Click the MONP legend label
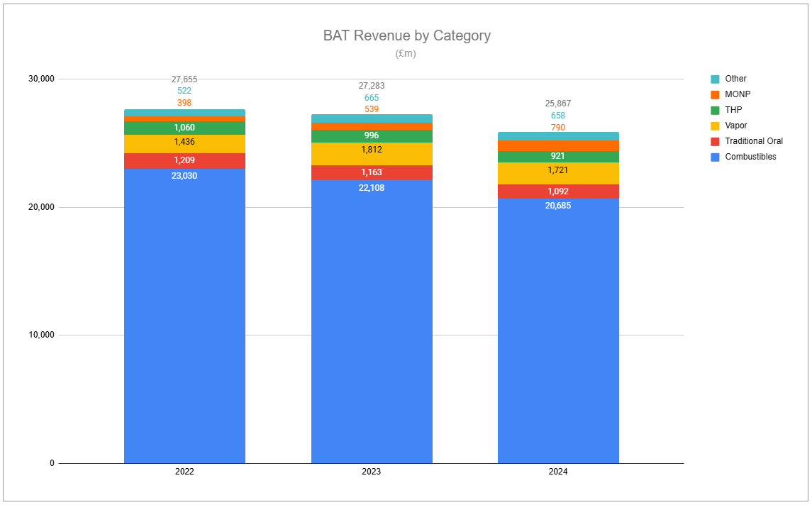Viewport: 812px width, 505px height. 738,94
